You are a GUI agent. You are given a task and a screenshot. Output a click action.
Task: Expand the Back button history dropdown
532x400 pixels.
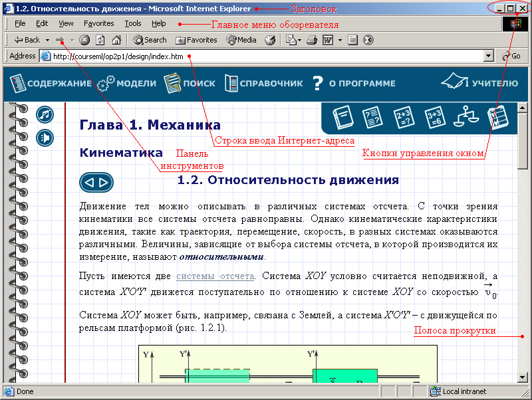[47, 40]
